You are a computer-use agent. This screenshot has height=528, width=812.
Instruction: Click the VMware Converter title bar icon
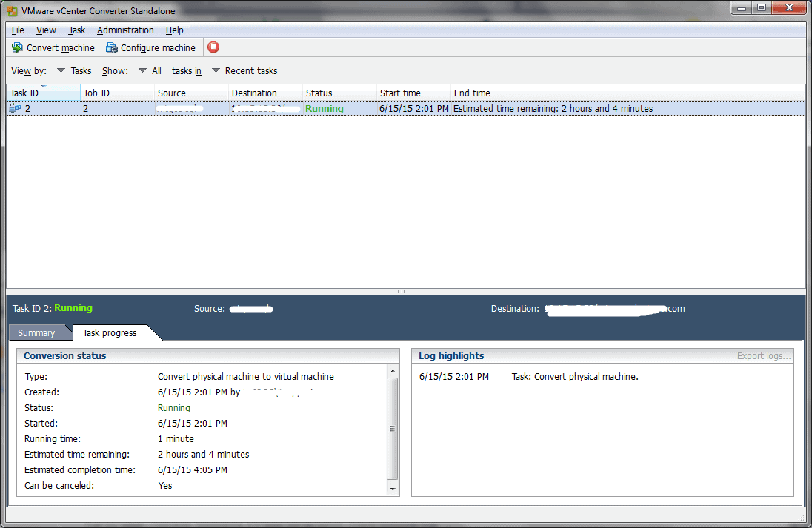point(12,10)
